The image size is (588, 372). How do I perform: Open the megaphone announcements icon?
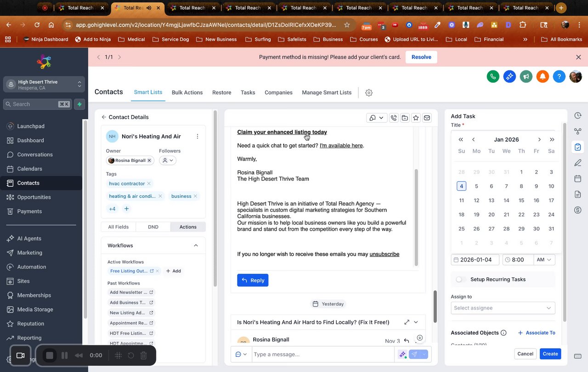pyautogui.click(x=526, y=77)
